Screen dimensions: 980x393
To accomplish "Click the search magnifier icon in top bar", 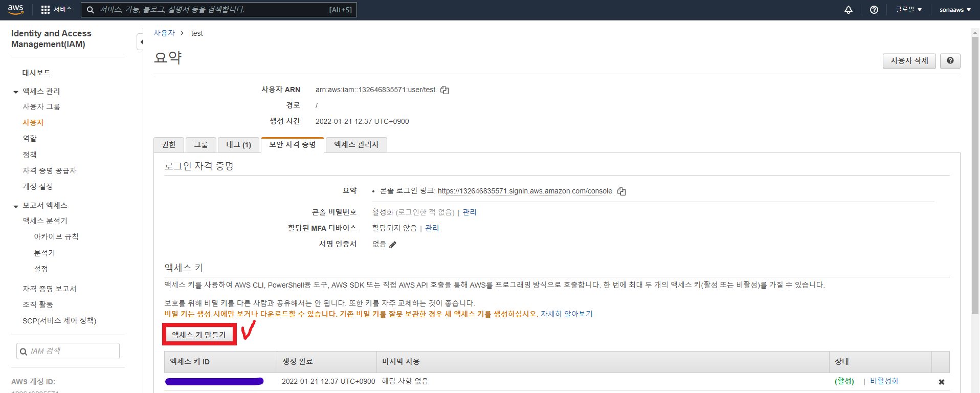I will (x=91, y=10).
